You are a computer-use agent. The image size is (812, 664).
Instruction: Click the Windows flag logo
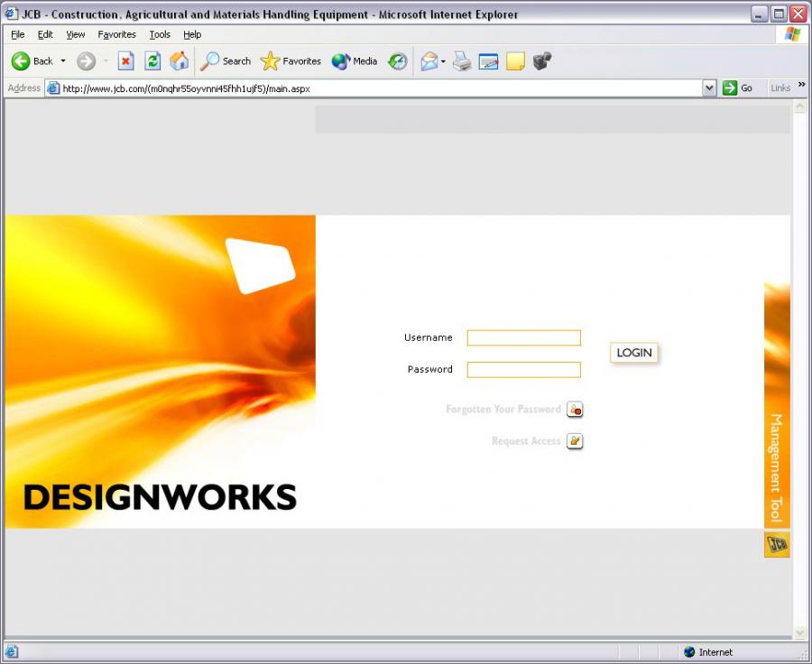point(793,34)
